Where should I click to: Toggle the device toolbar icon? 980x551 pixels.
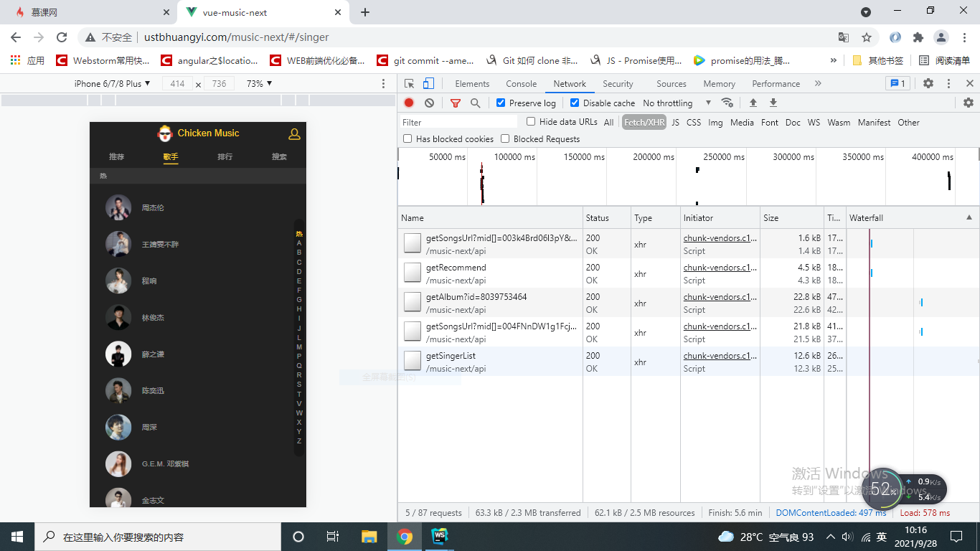[428, 83]
